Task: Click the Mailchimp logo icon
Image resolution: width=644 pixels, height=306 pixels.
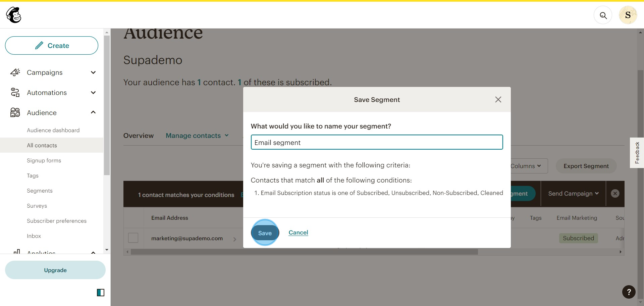Action: point(14,15)
